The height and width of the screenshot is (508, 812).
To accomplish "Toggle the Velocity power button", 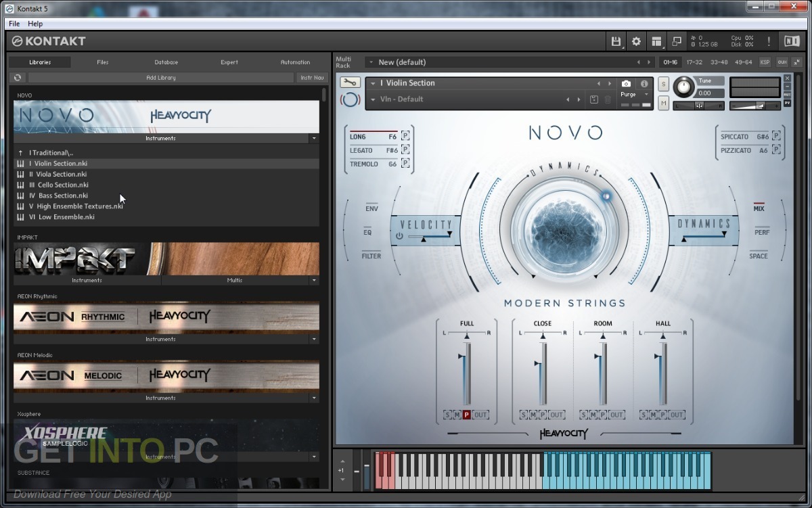I will coord(399,236).
